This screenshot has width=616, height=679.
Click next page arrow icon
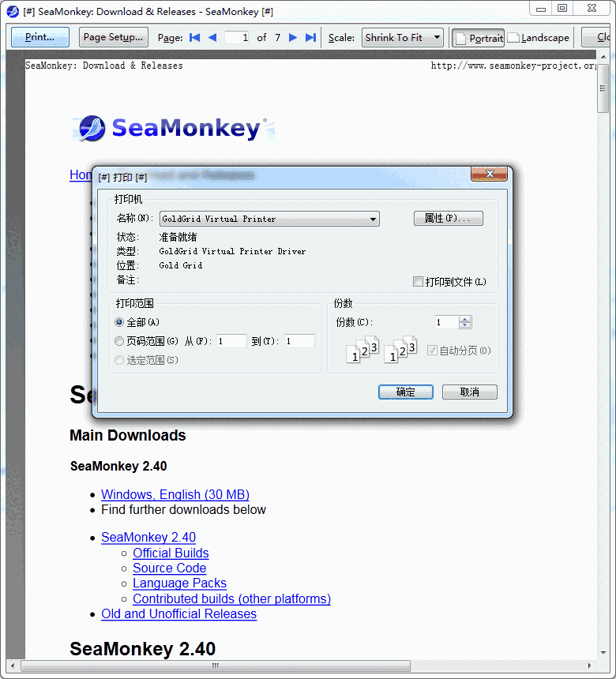click(293, 37)
